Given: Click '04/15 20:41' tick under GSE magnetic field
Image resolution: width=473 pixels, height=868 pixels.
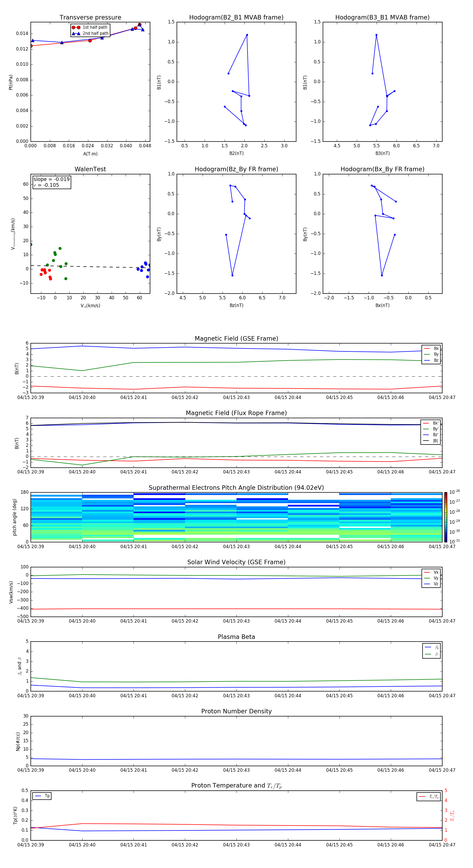Looking at the screenshot, I should [x=134, y=398].
